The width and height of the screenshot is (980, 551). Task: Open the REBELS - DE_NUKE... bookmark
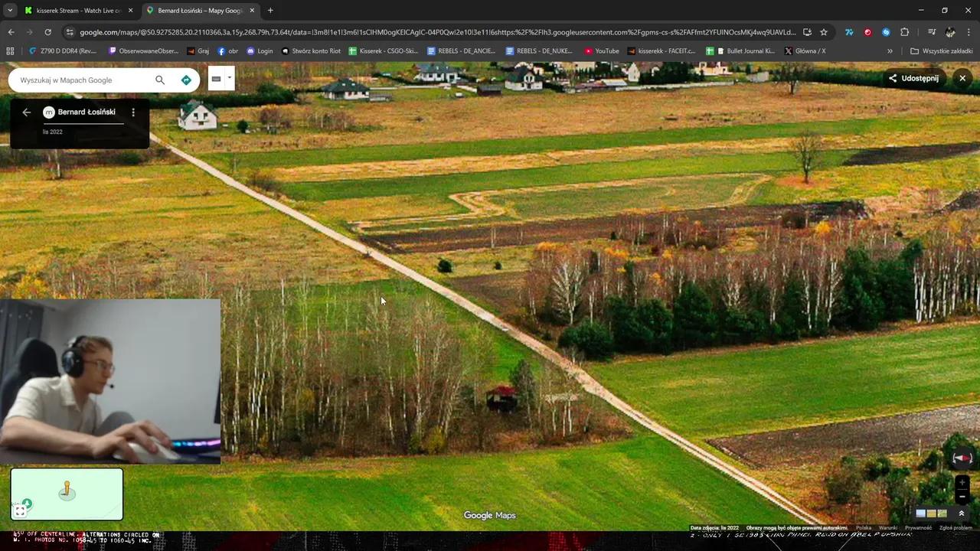tap(539, 51)
